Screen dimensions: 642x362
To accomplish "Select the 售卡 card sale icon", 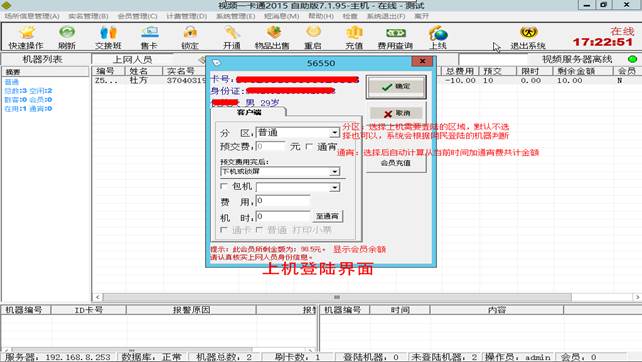I will (149, 38).
